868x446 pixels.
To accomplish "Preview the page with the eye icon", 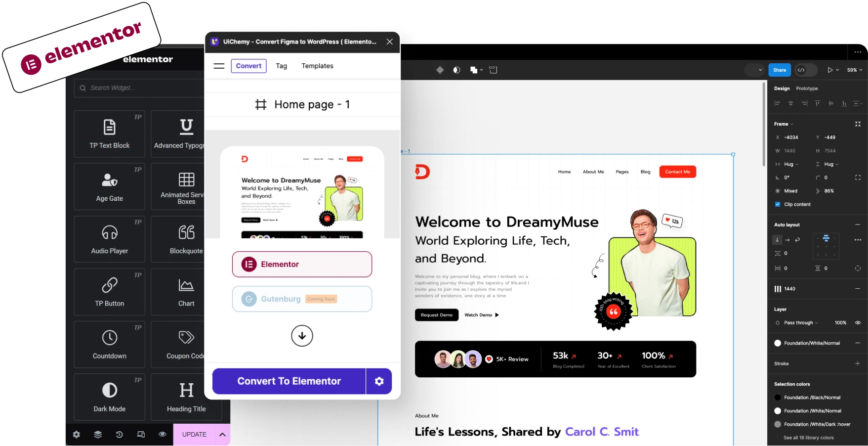I will click(163, 434).
